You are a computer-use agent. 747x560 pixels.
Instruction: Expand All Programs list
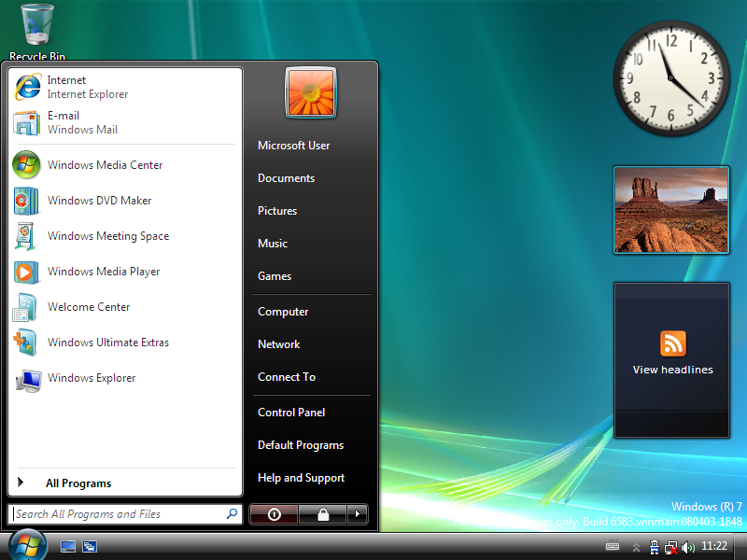(126, 483)
